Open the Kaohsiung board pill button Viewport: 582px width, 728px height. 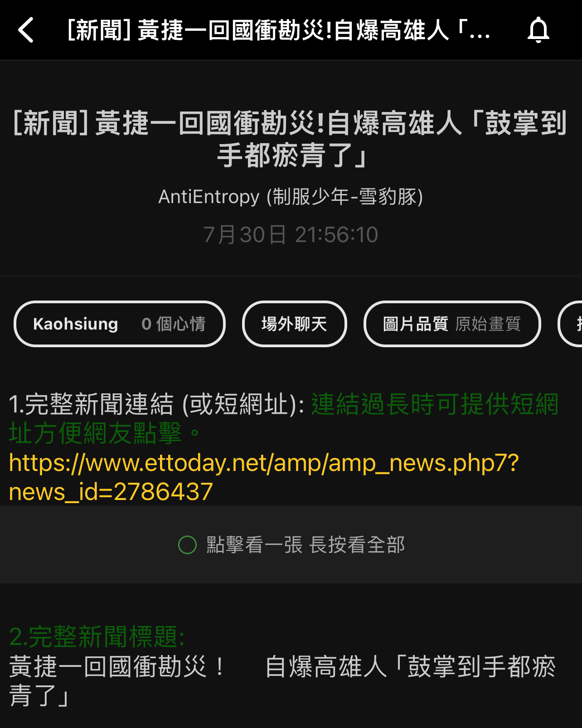point(120,324)
